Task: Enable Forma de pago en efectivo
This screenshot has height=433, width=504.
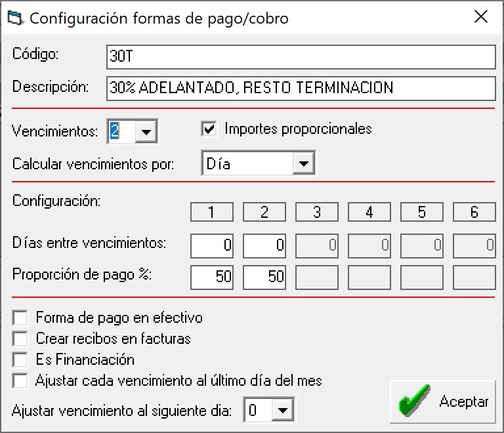Action: [21, 318]
